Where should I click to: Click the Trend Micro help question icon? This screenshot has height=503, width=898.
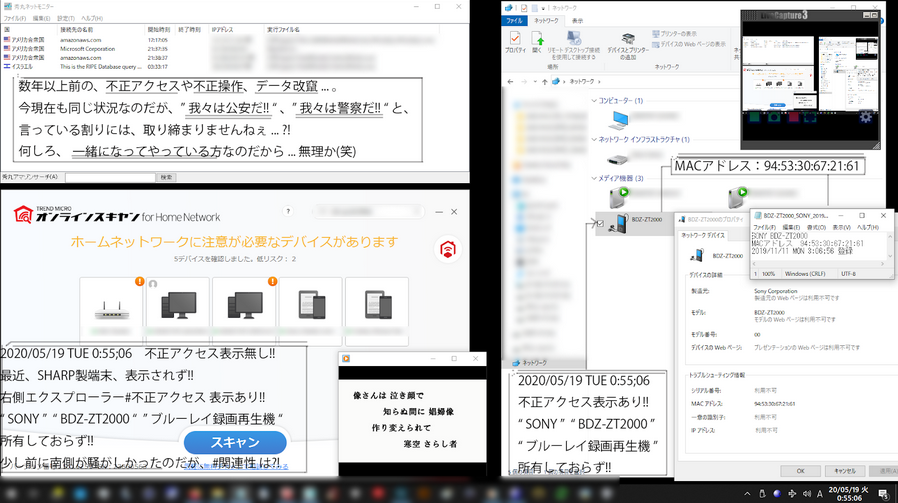[289, 211]
